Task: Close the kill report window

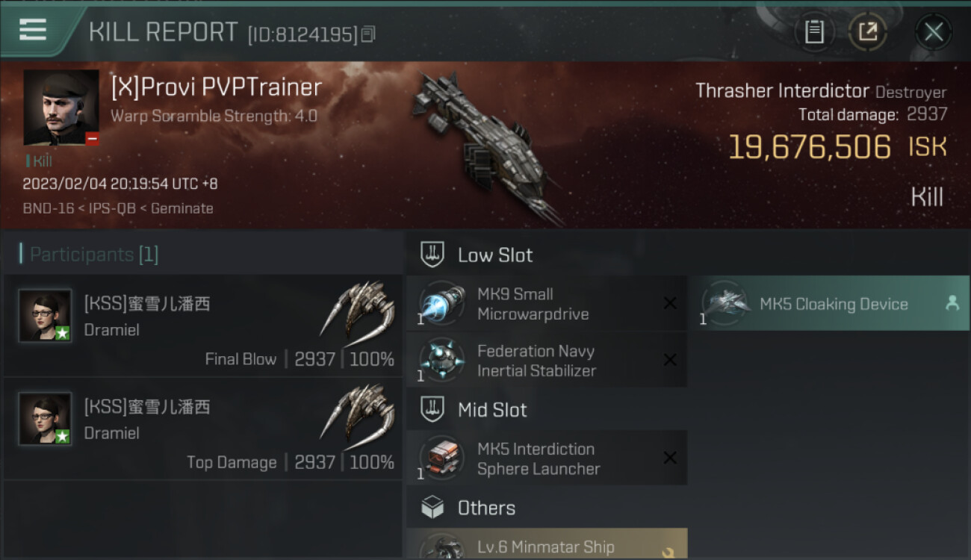Action: click(x=934, y=31)
